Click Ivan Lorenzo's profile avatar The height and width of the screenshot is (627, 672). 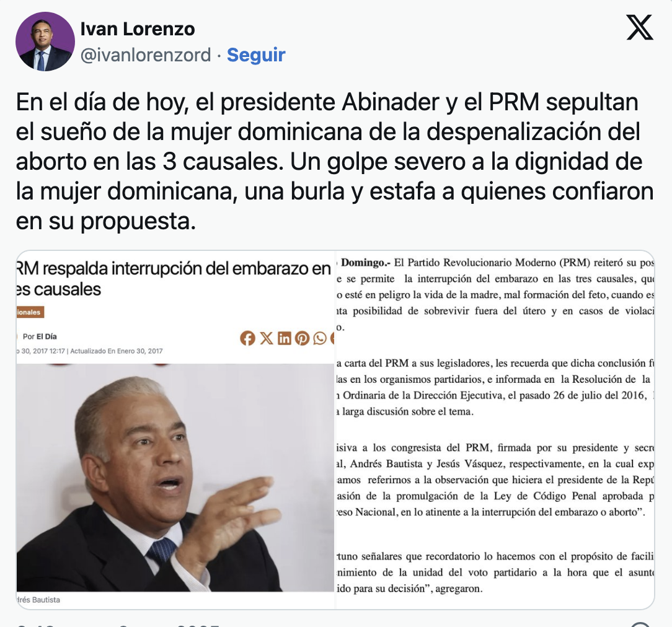point(45,42)
